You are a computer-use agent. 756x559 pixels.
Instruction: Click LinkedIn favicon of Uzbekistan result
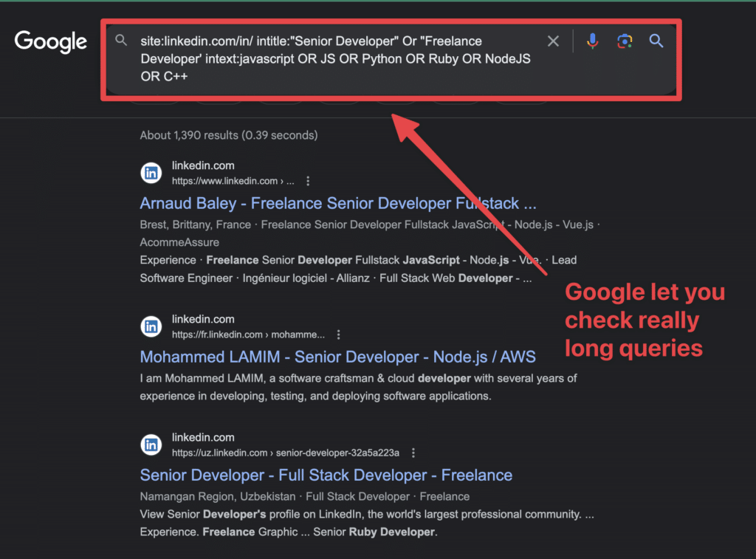pos(151,445)
